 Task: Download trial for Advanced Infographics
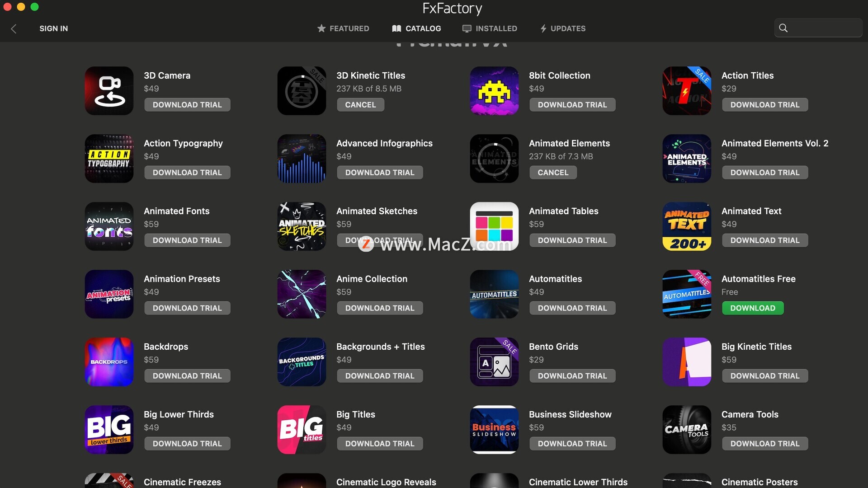coord(380,173)
